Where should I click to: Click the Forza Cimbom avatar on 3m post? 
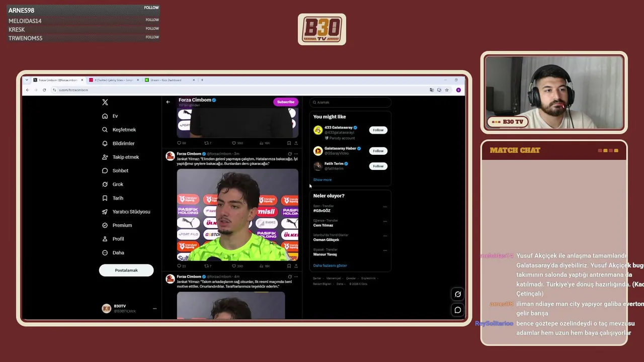[x=171, y=156]
